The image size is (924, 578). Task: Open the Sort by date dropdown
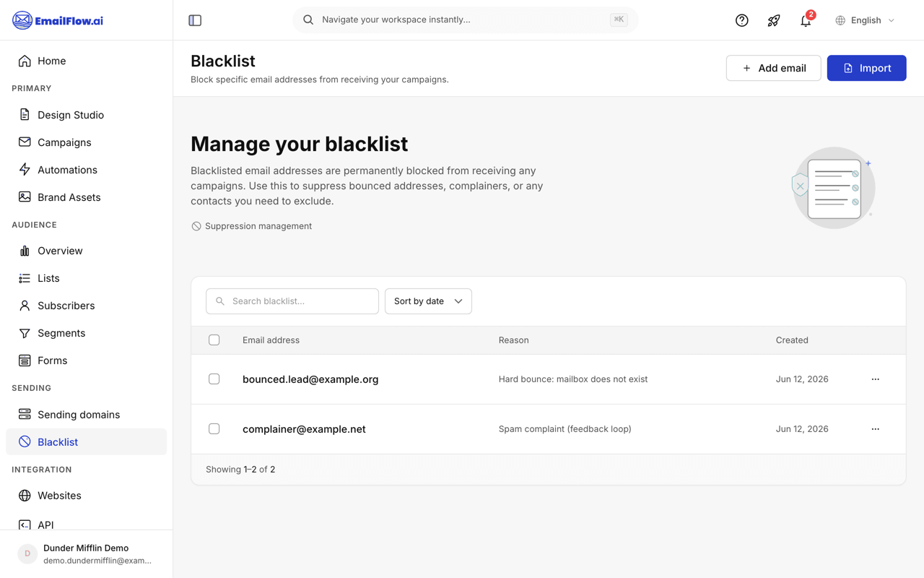coord(428,301)
